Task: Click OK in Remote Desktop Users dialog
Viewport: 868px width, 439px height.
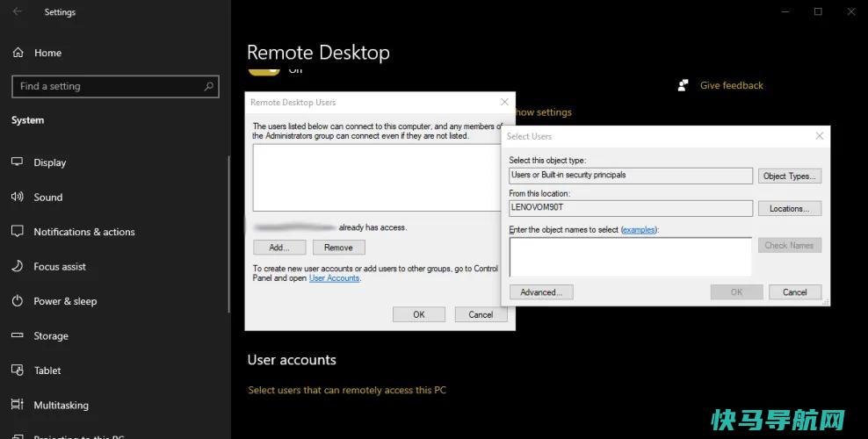Action: pos(419,314)
